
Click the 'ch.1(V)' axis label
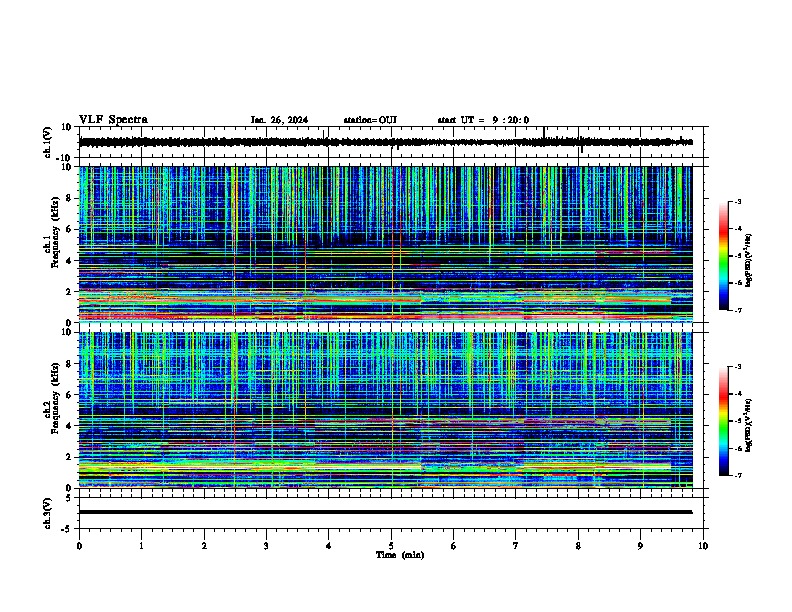pyautogui.click(x=47, y=142)
